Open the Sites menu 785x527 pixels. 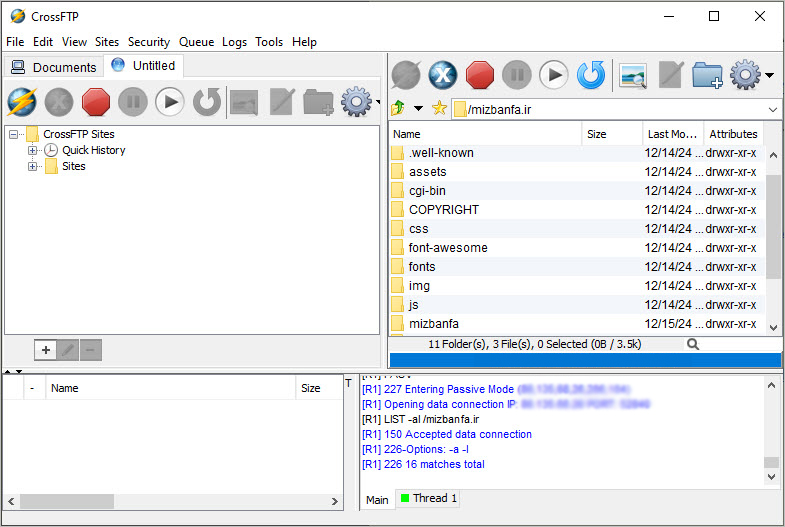pos(107,42)
